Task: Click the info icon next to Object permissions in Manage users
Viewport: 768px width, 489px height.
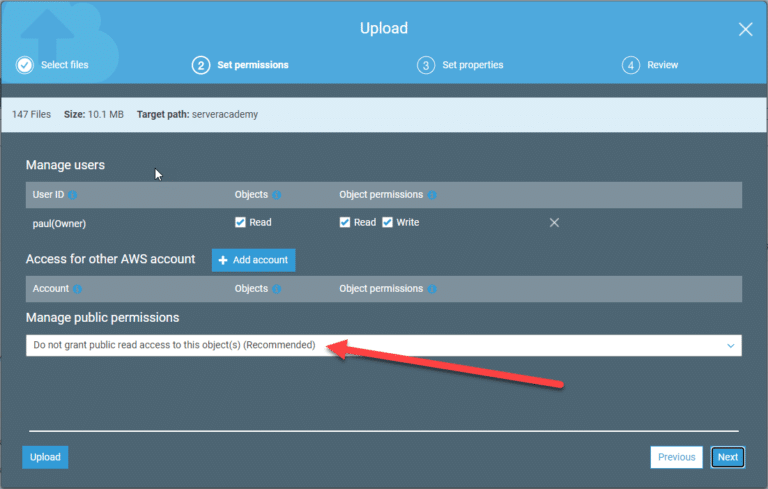Action: coord(432,195)
